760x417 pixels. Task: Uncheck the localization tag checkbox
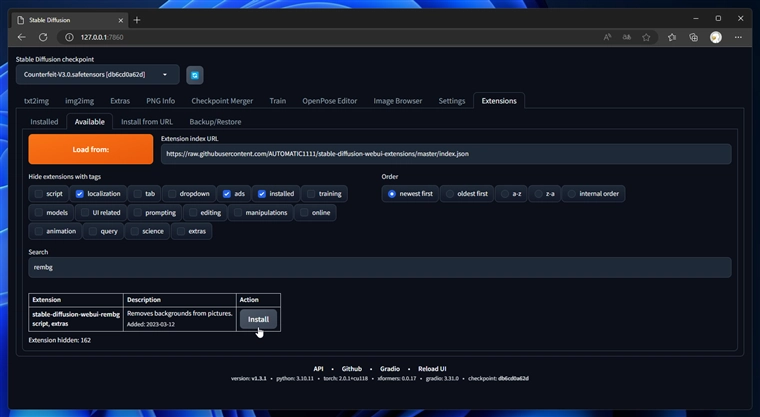[79, 194]
